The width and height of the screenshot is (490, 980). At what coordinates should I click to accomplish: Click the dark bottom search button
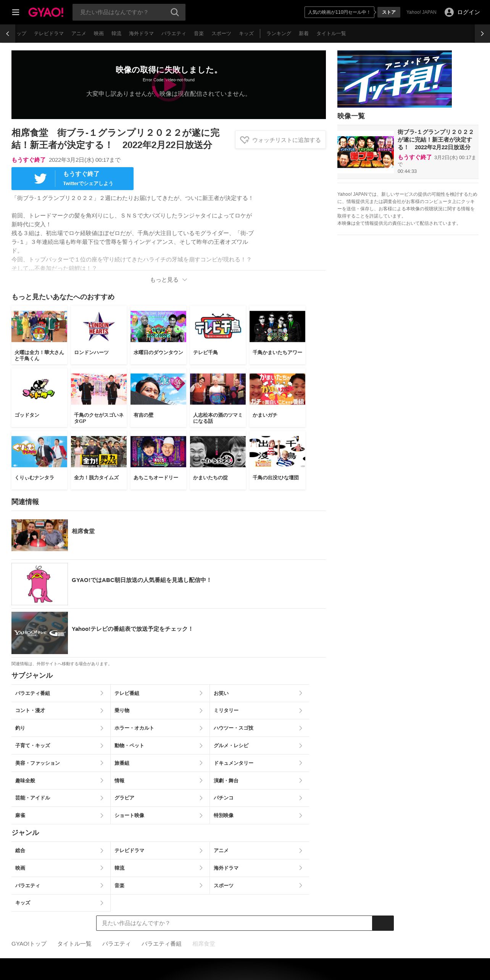383,923
